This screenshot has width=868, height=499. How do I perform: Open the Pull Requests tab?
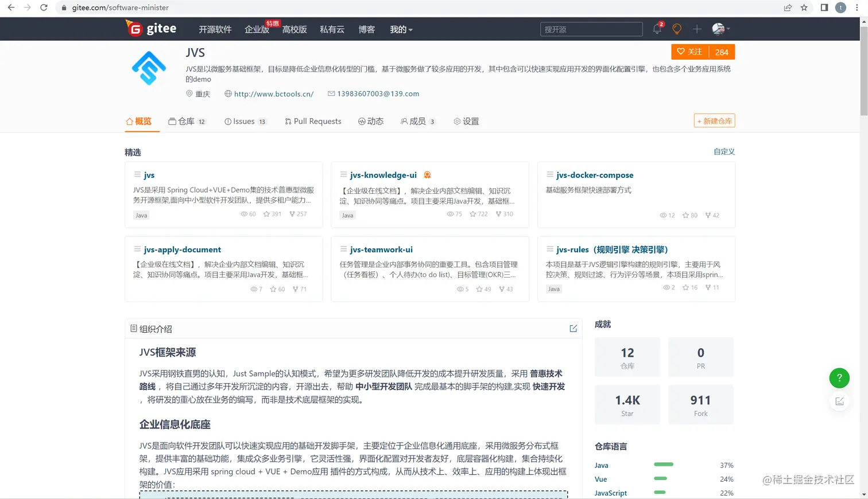coord(313,121)
